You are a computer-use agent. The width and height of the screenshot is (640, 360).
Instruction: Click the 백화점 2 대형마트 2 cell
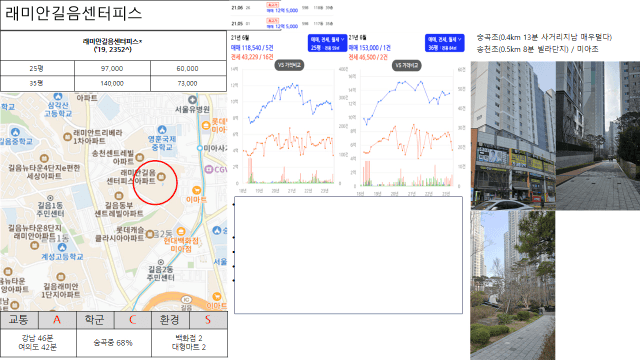[189, 343]
